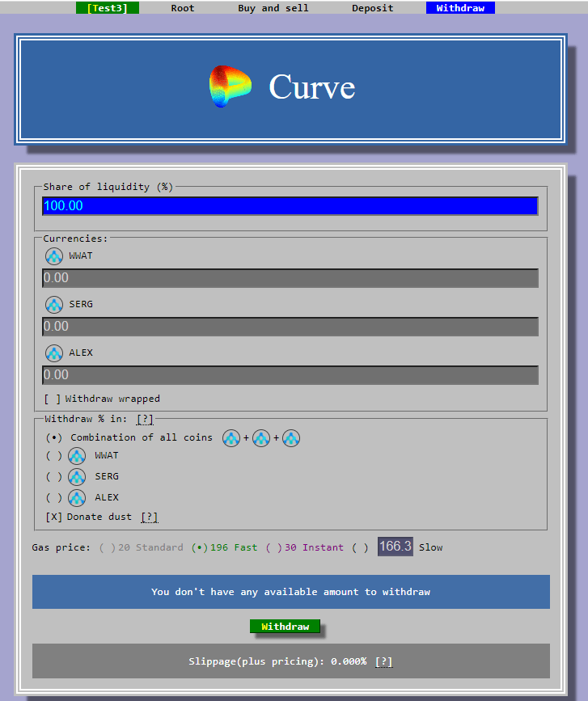Screen dimensions: 588x701
Task: Click the Slippage(plus pricing) 0.000% text
Action: pyautogui.click(x=277, y=661)
